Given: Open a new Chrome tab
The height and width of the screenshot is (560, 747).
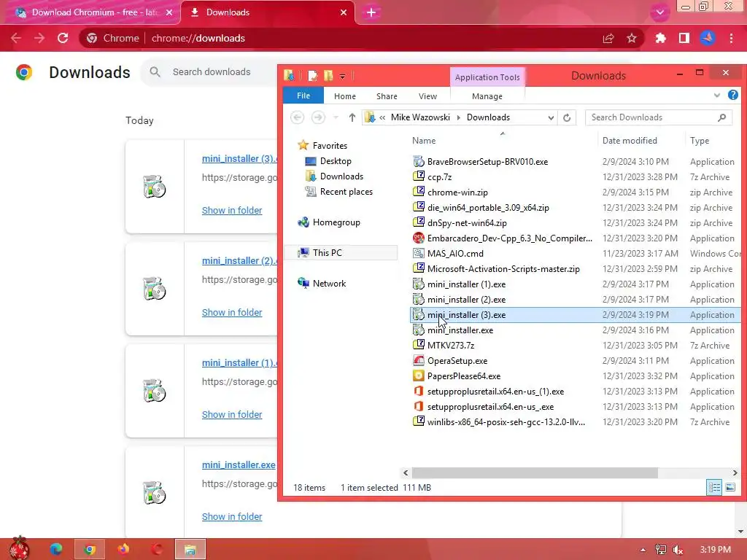Looking at the screenshot, I should (x=371, y=12).
